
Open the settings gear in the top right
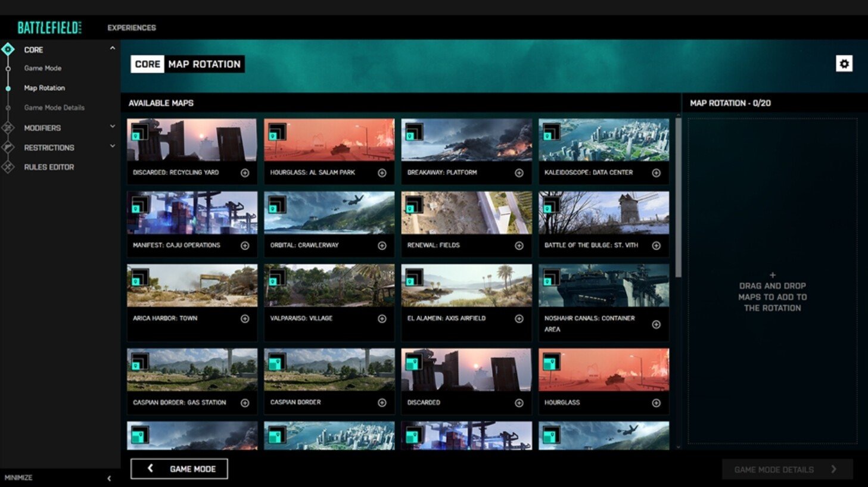[844, 63]
